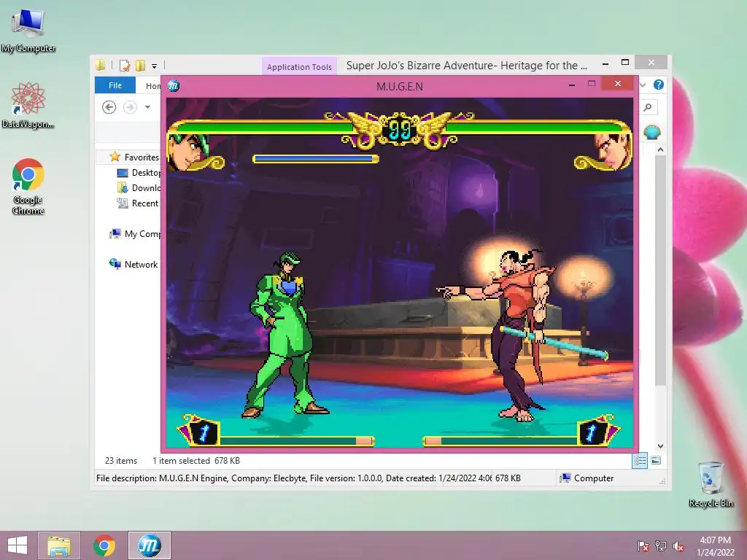Open Windows Start button
Screen dimensions: 747x560
(x=18, y=545)
